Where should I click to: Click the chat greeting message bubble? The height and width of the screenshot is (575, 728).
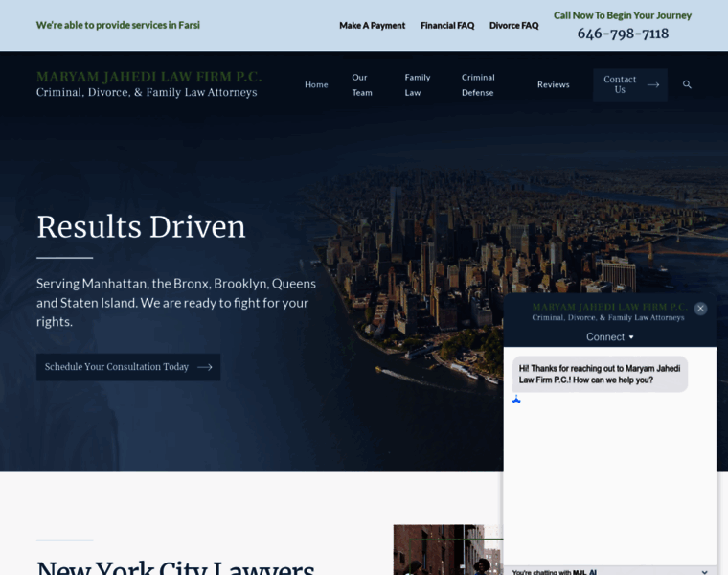(x=600, y=374)
